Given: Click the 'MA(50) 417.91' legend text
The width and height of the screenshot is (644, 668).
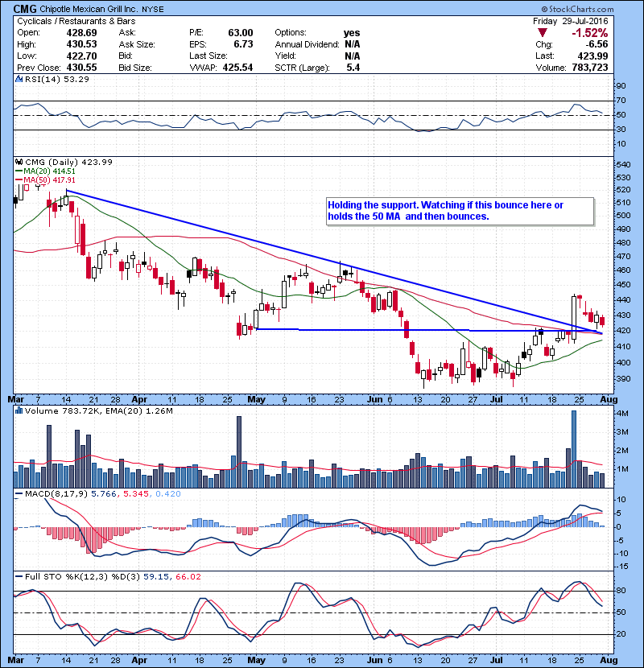Looking at the screenshot, I should [49, 180].
